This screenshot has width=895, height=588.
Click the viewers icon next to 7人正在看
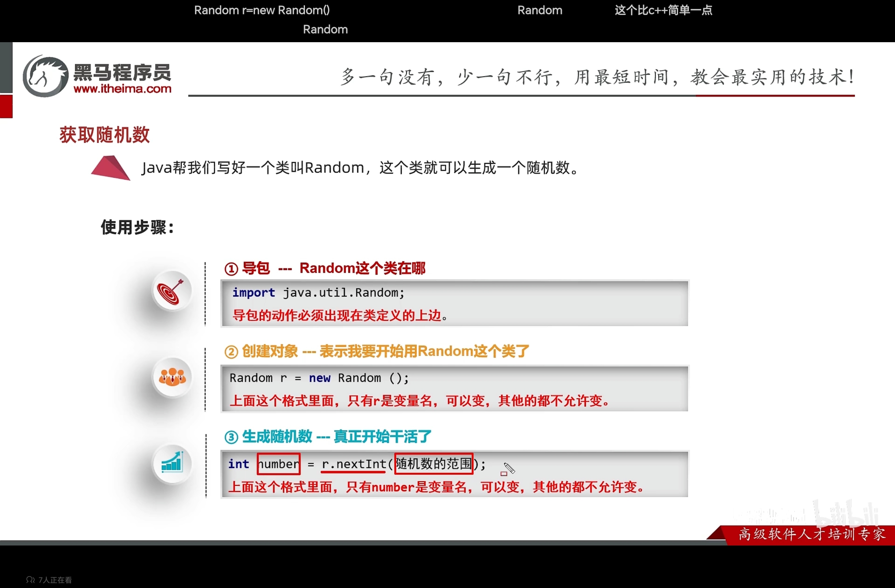[x=30, y=580]
